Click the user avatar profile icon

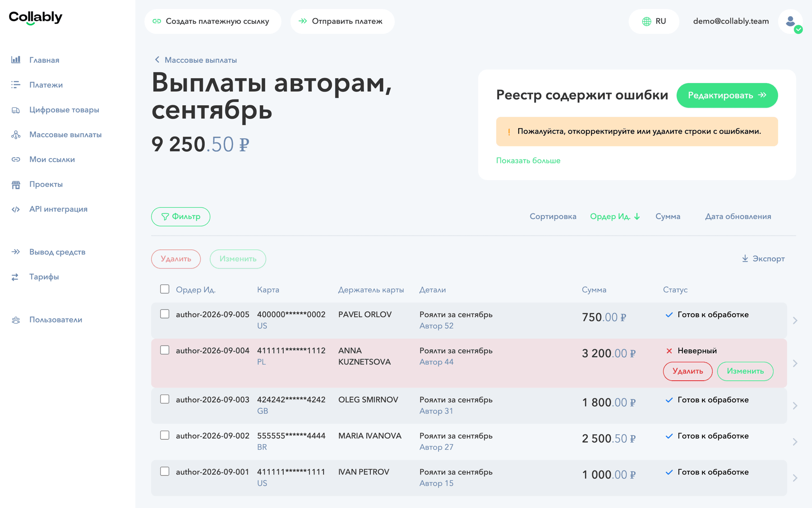click(x=790, y=21)
